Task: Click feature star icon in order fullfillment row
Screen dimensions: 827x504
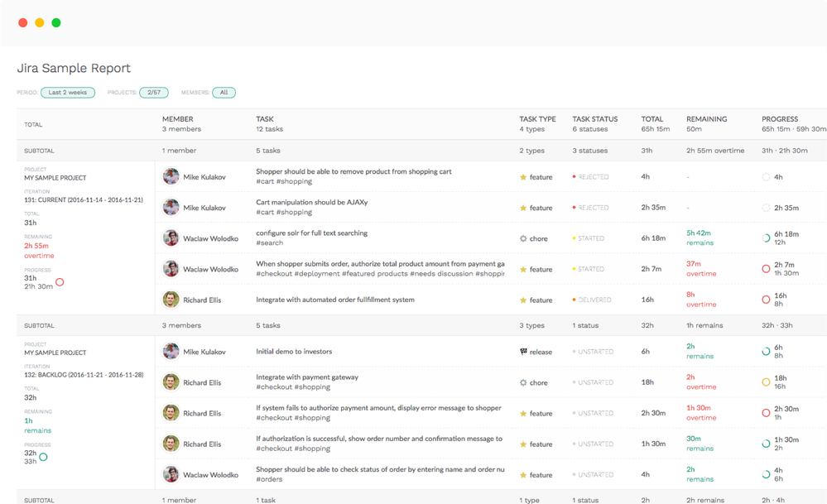Action: coord(523,300)
